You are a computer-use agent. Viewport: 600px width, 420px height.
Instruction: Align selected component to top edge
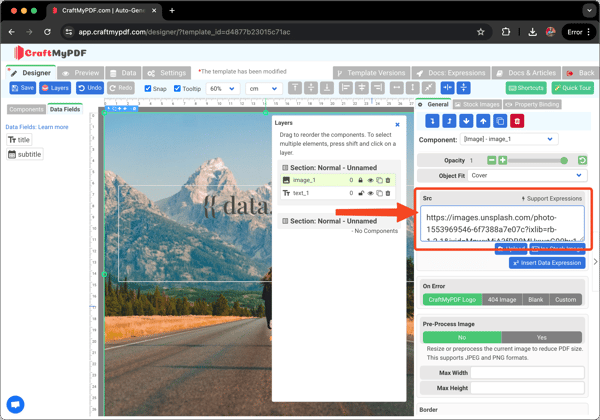(x=295, y=88)
